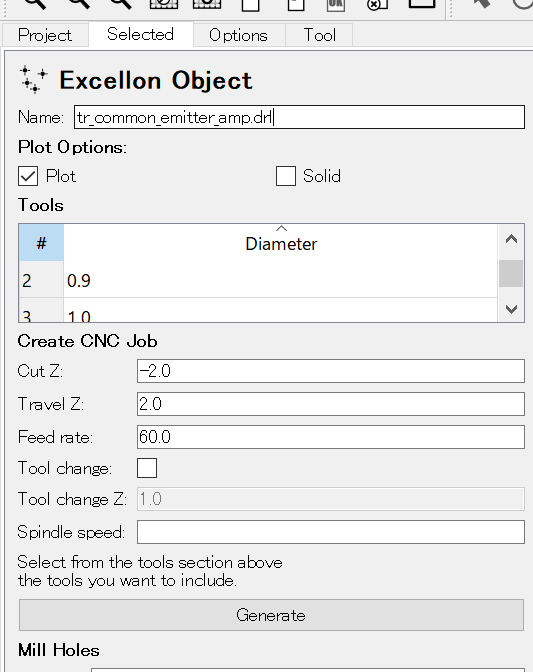Click the Update Geometry OK toolbar icon
Screen dimensions: 533x672
click(x=335, y=4)
